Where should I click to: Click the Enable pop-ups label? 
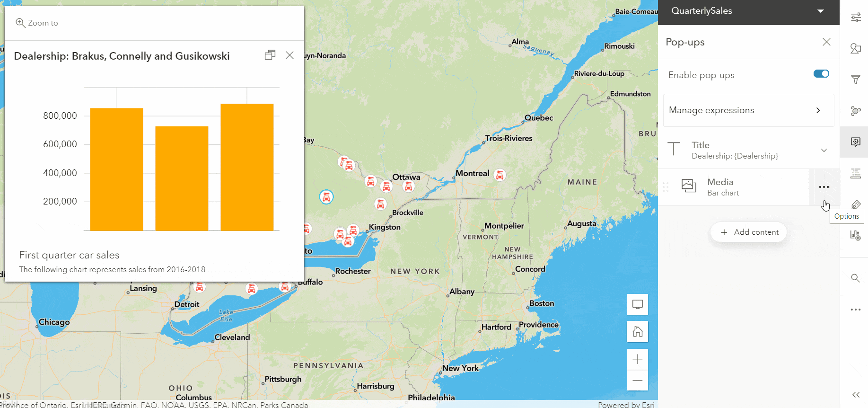(701, 75)
